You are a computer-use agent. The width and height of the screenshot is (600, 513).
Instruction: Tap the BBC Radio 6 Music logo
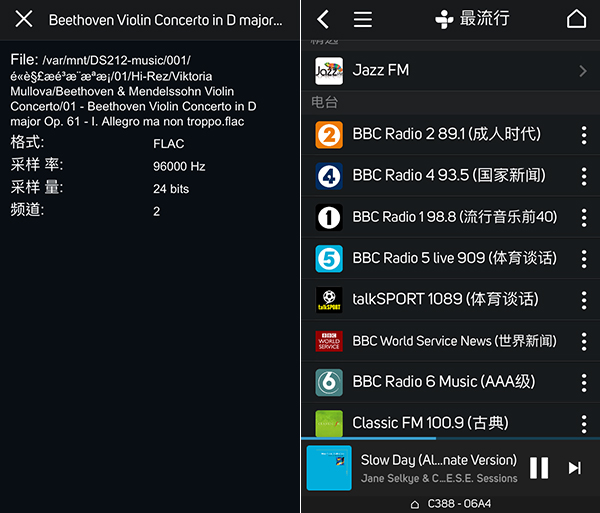(x=329, y=383)
